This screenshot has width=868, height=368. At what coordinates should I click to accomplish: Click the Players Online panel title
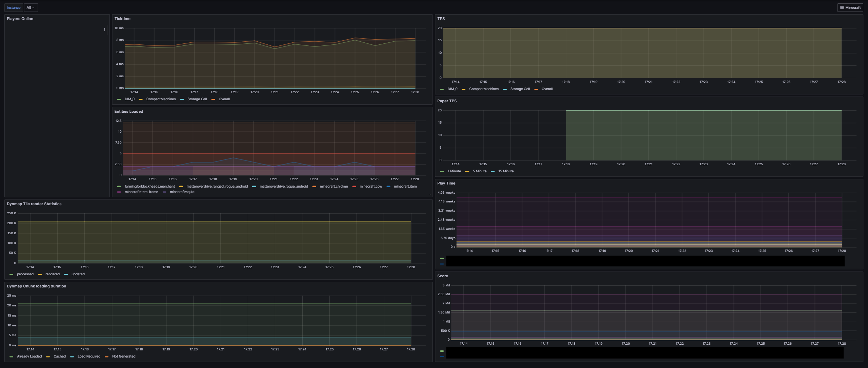20,19
